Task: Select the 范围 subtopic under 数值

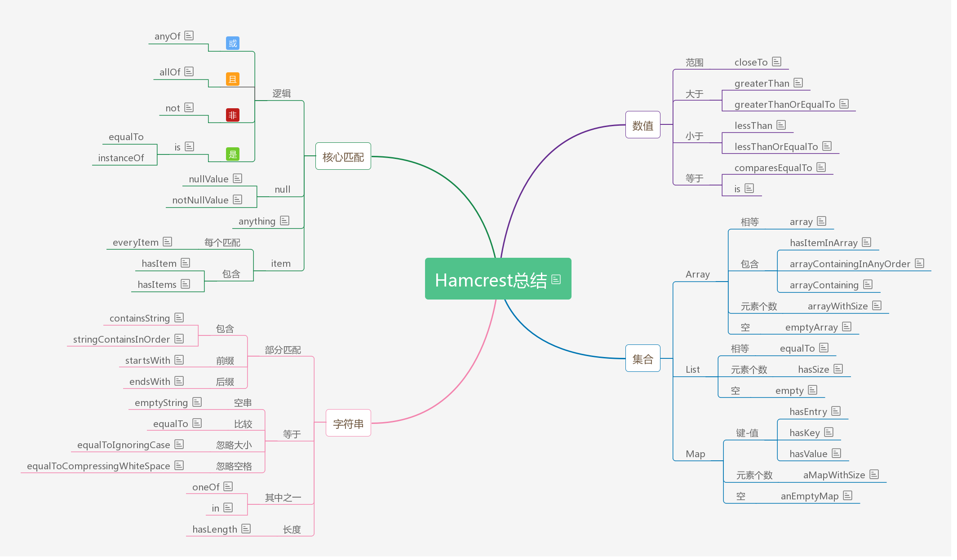Action: pos(695,62)
